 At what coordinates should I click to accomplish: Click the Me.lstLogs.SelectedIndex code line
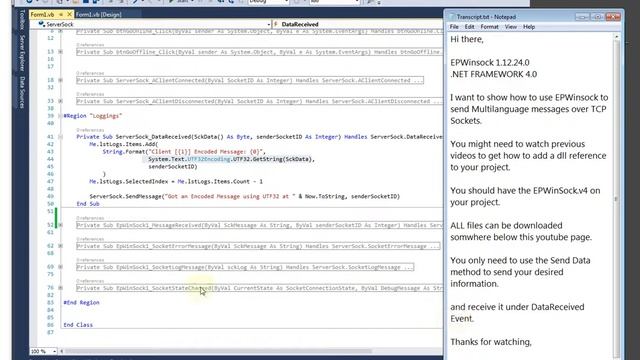tap(176, 181)
